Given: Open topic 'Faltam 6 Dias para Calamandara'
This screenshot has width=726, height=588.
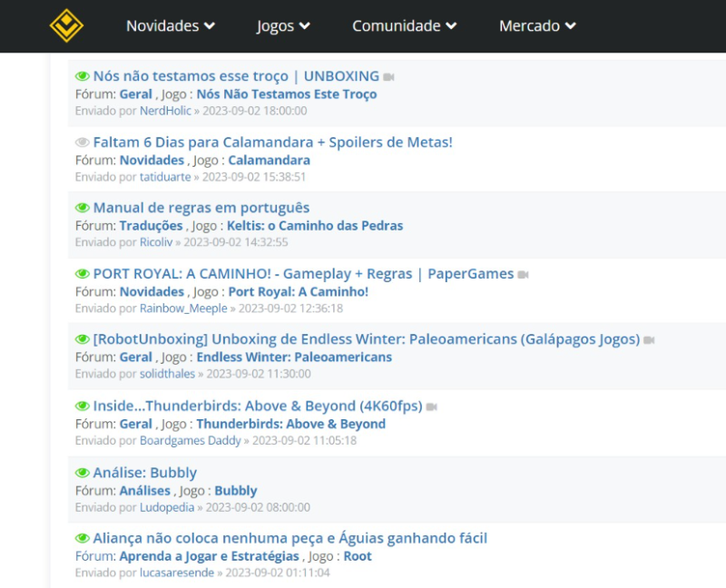Looking at the screenshot, I should (273, 142).
